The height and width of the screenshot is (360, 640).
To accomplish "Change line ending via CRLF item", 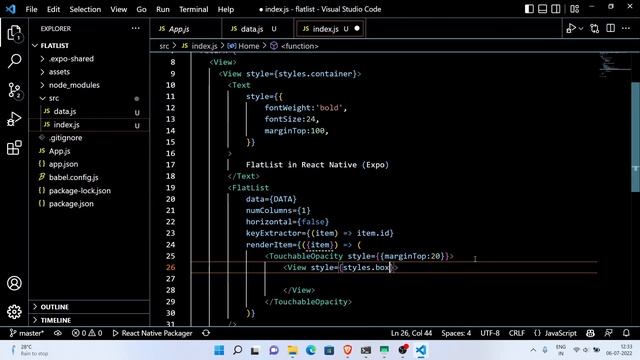I will (517, 333).
